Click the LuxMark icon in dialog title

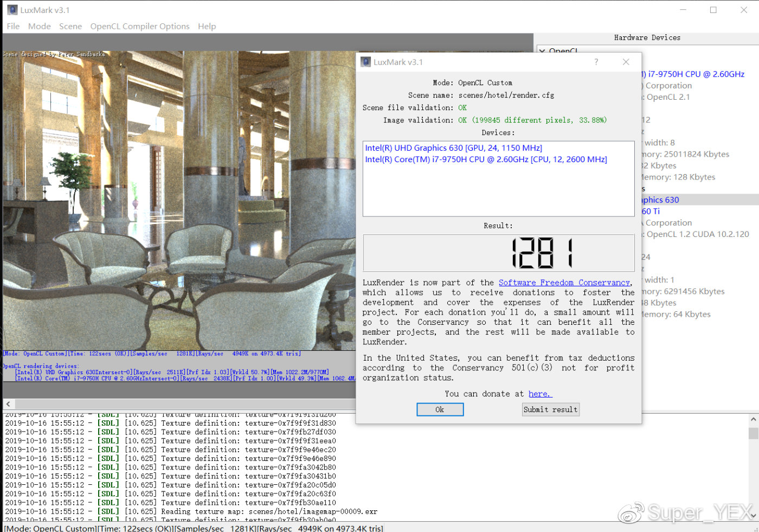pyautogui.click(x=366, y=62)
